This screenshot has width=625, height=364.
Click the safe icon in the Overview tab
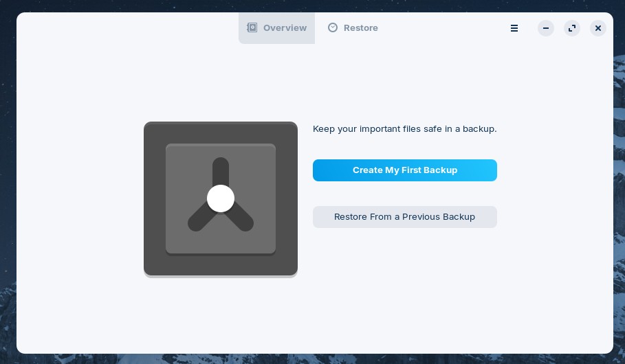pos(252,27)
